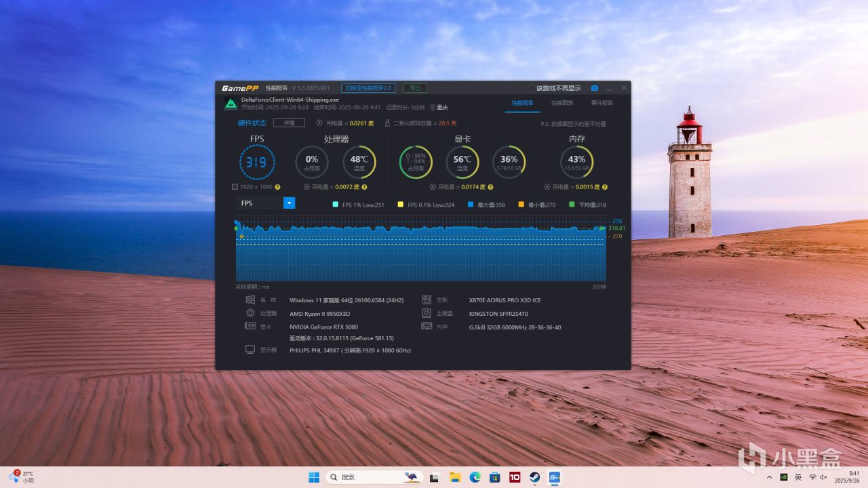Click help icon beside GPU power 0.0174

[x=490, y=187]
